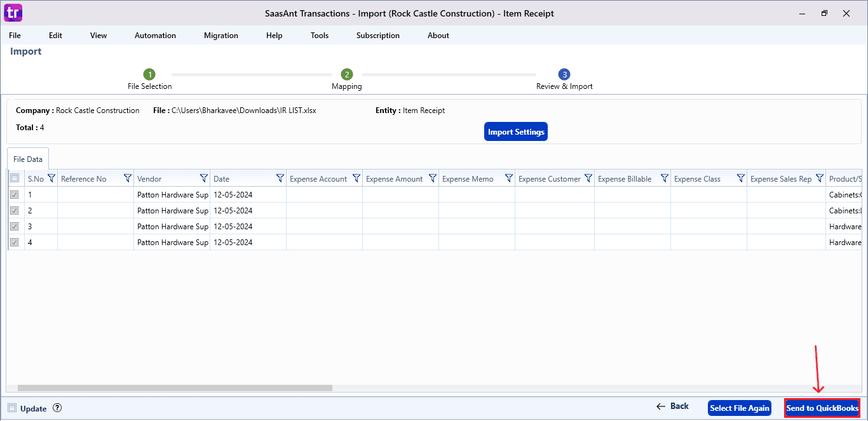Image resolution: width=868 pixels, height=421 pixels.
Task: Go Back to the previous step
Action: (672, 406)
